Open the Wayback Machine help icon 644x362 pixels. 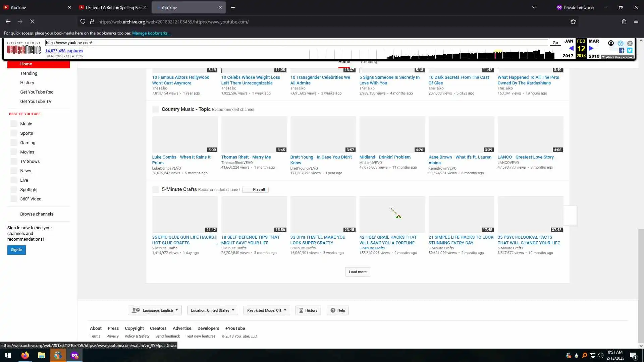[621, 43]
